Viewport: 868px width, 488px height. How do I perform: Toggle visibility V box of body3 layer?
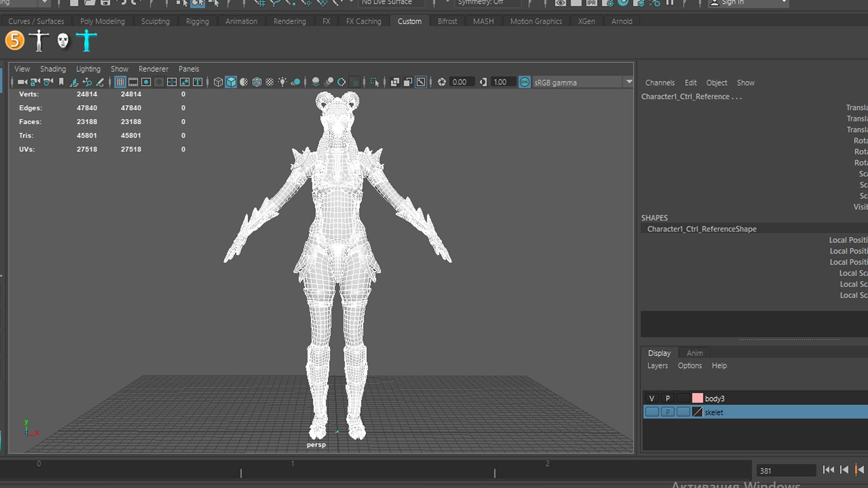click(651, 398)
